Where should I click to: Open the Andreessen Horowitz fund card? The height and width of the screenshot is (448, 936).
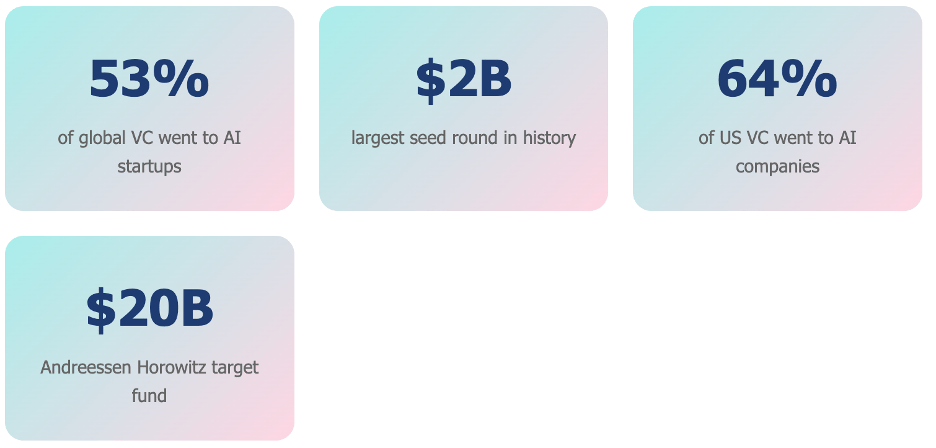149,338
